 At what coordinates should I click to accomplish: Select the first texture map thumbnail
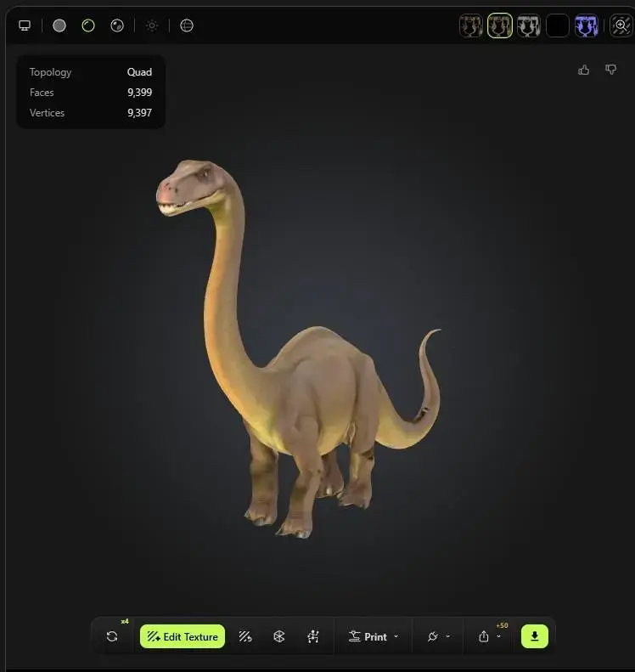[x=471, y=25]
